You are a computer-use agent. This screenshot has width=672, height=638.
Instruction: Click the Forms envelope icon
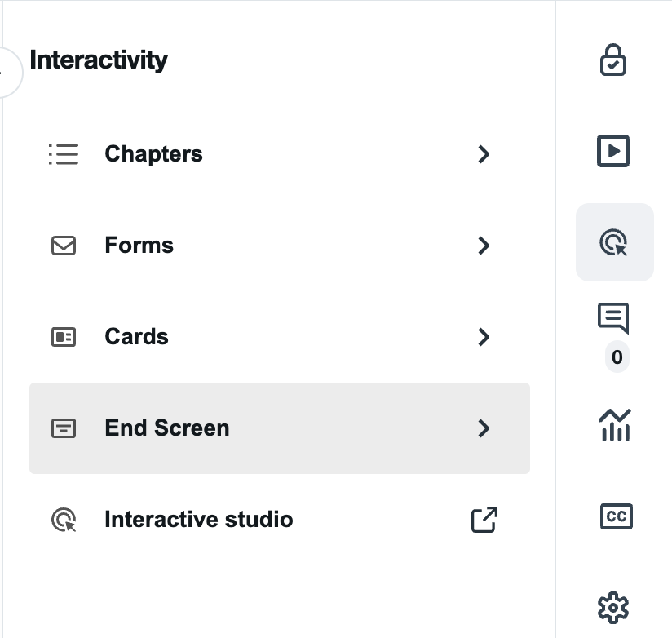point(64,246)
